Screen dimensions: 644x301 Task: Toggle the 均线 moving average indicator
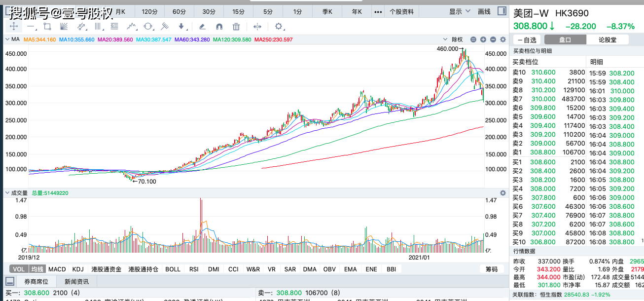(x=37, y=269)
